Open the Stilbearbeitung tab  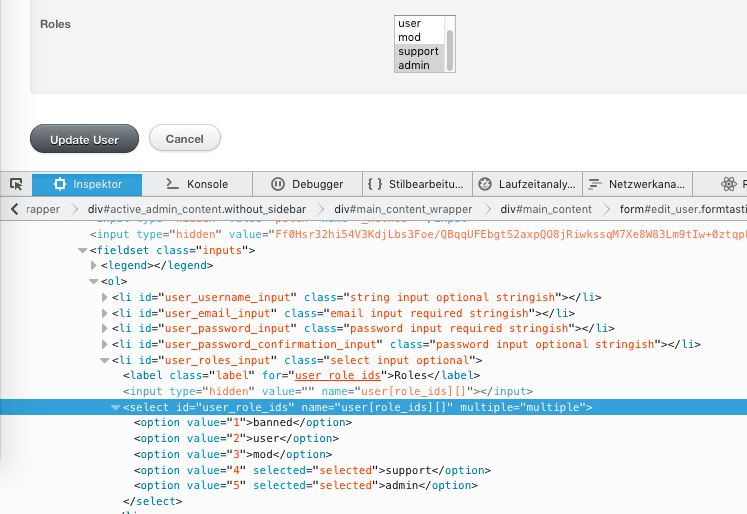tap(417, 184)
